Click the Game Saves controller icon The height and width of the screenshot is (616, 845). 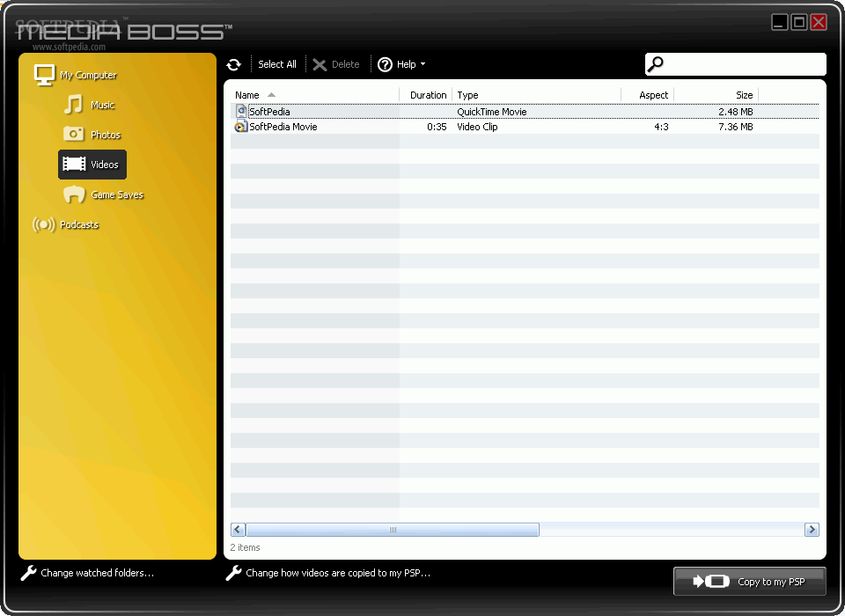click(x=74, y=194)
